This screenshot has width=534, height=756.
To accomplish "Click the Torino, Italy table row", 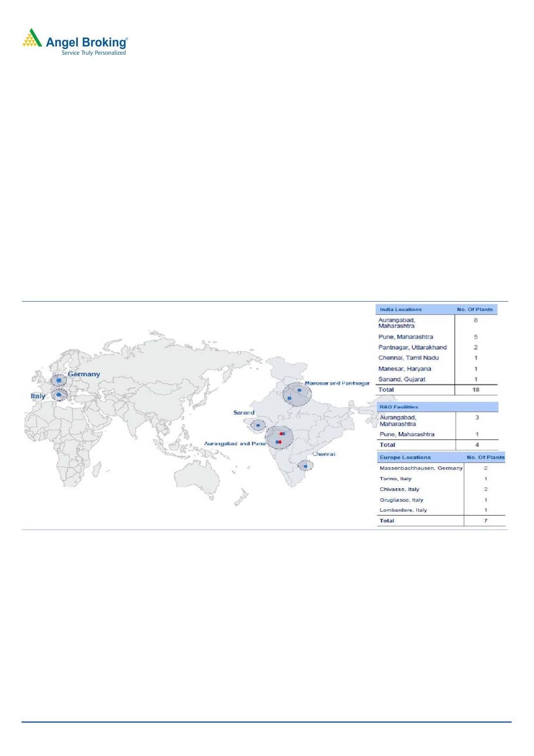I will tap(395, 479).
